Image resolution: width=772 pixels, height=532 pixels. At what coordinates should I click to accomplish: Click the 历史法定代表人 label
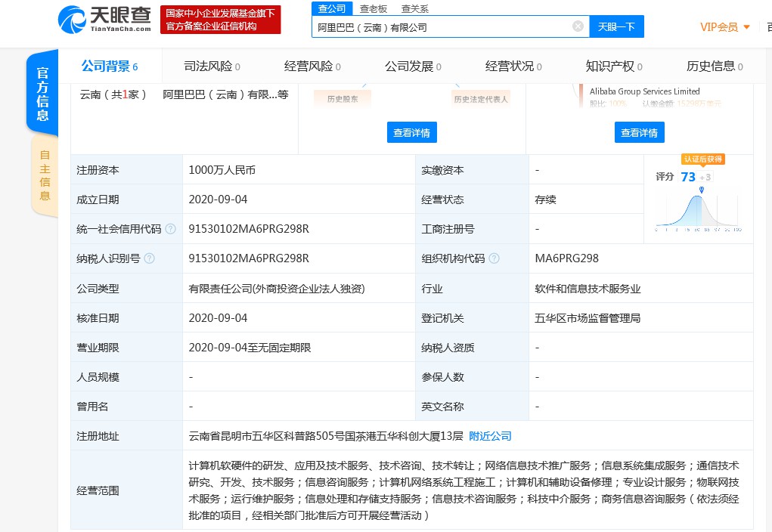(x=481, y=99)
